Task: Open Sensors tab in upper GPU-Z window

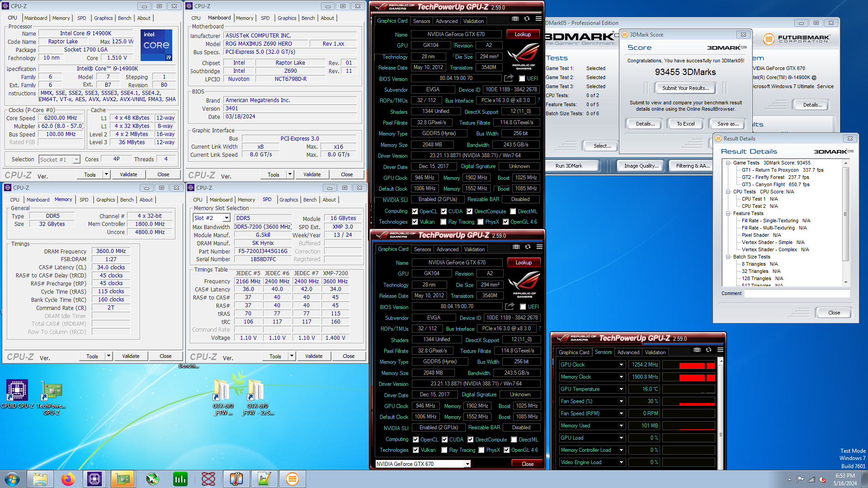Action: [421, 21]
